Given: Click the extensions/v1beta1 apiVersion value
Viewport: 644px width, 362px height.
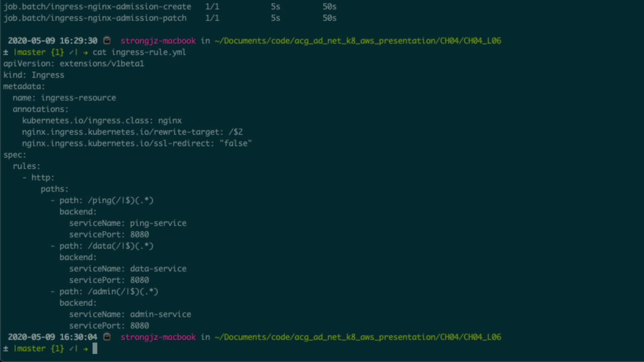Looking at the screenshot, I should 102,64.
